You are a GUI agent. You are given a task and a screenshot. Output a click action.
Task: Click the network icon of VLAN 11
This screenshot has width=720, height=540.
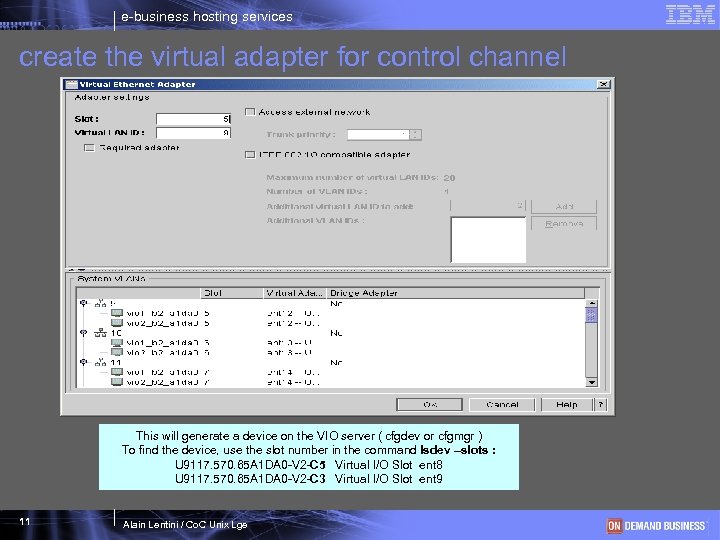[x=101, y=362]
